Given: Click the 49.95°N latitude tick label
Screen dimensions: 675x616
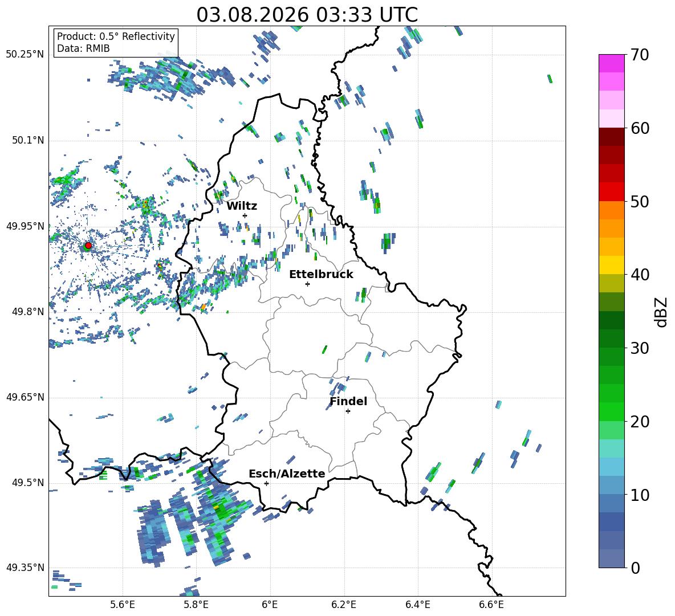Looking at the screenshot, I should [25, 226].
